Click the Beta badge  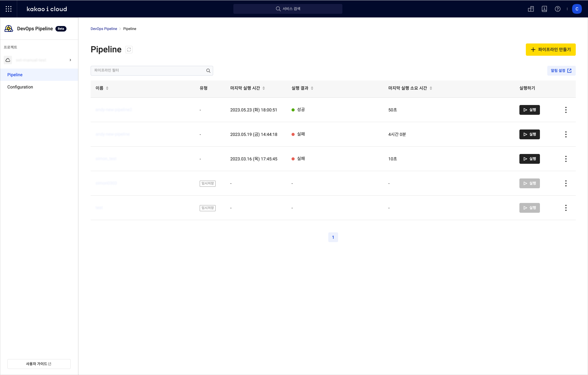pyautogui.click(x=61, y=29)
